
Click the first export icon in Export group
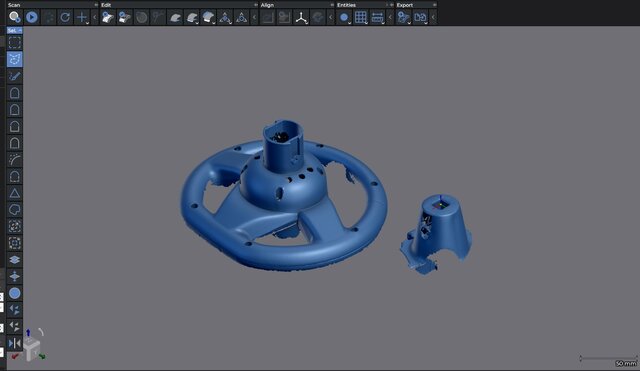[403, 17]
